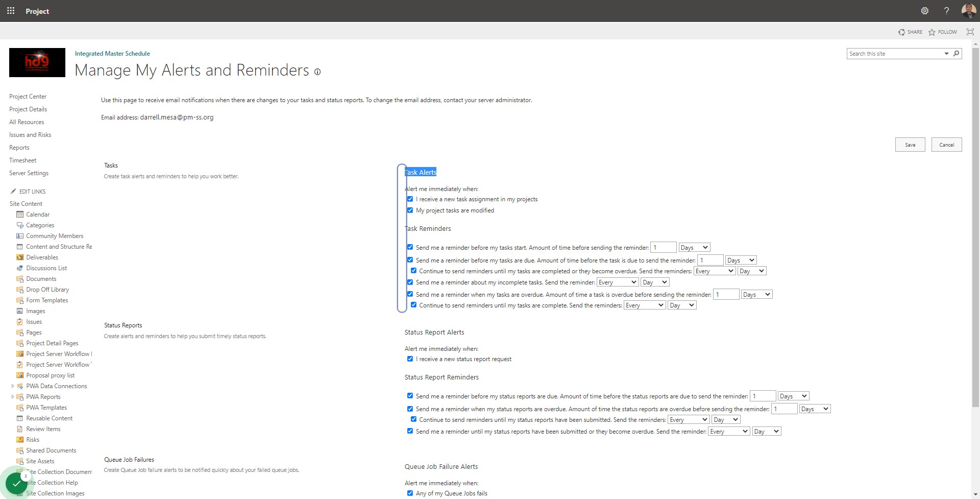Click the search magnifier icon
The image size is (980, 499).
[956, 54]
